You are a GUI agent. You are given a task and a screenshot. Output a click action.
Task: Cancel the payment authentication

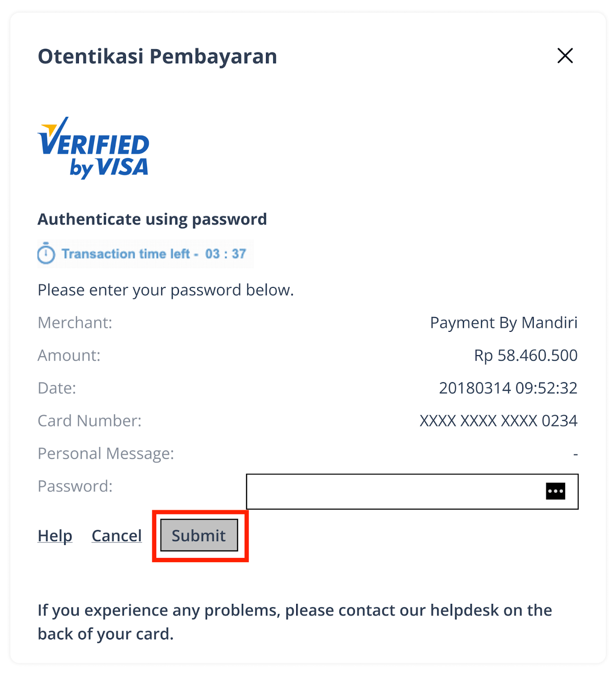(117, 536)
